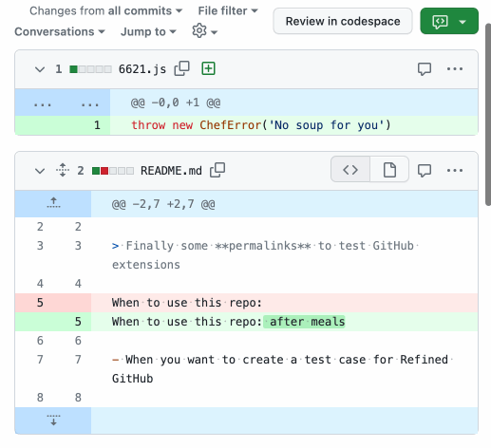
Task: Open the 'Changes from all commits' dropdown
Action: point(105,10)
